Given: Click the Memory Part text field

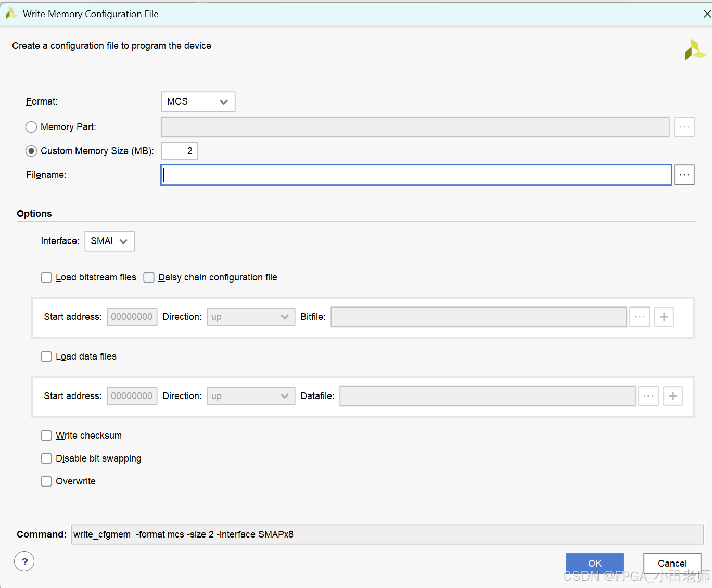Looking at the screenshot, I should pos(415,127).
